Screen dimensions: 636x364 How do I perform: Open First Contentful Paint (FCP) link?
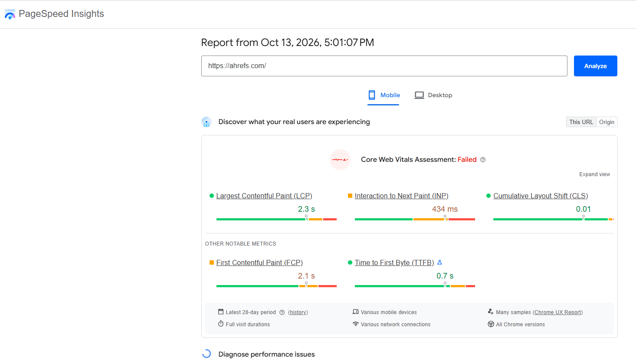(259, 263)
